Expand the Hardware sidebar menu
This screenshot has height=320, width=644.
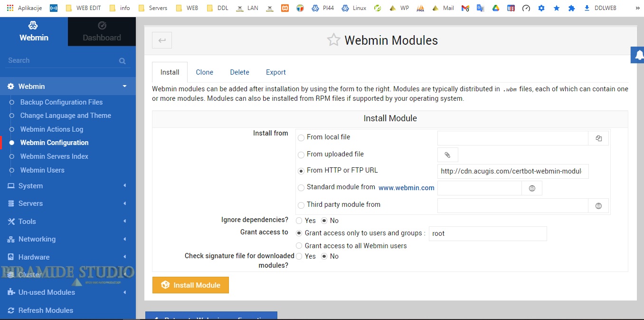pos(68,257)
